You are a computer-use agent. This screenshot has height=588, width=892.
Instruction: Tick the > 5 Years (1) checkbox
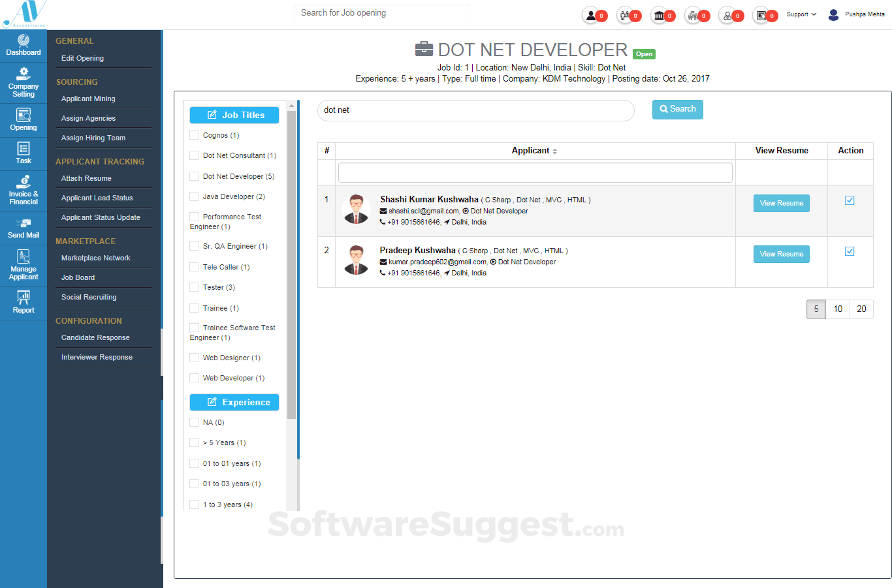pyautogui.click(x=194, y=442)
